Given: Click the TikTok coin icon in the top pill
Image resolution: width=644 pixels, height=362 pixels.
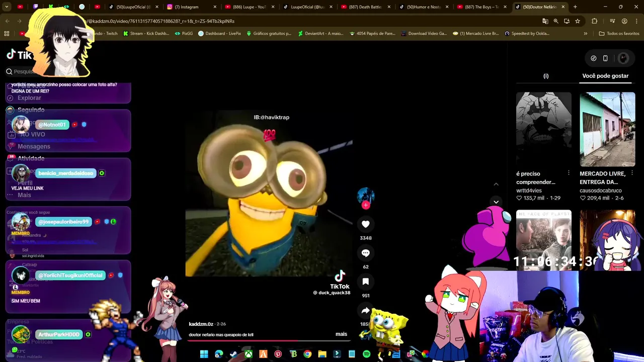Looking at the screenshot, I should (594, 58).
